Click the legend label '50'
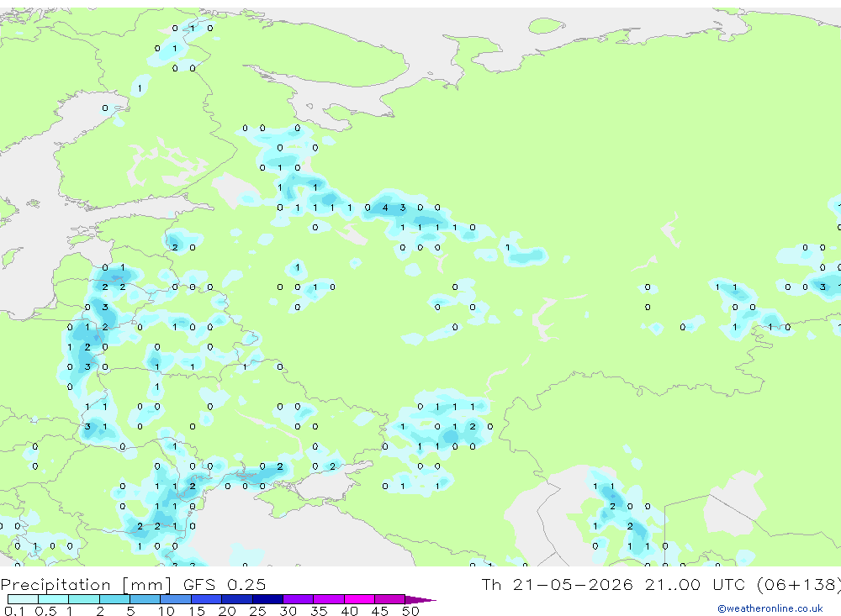The width and height of the screenshot is (841, 616). coord(410,611)
